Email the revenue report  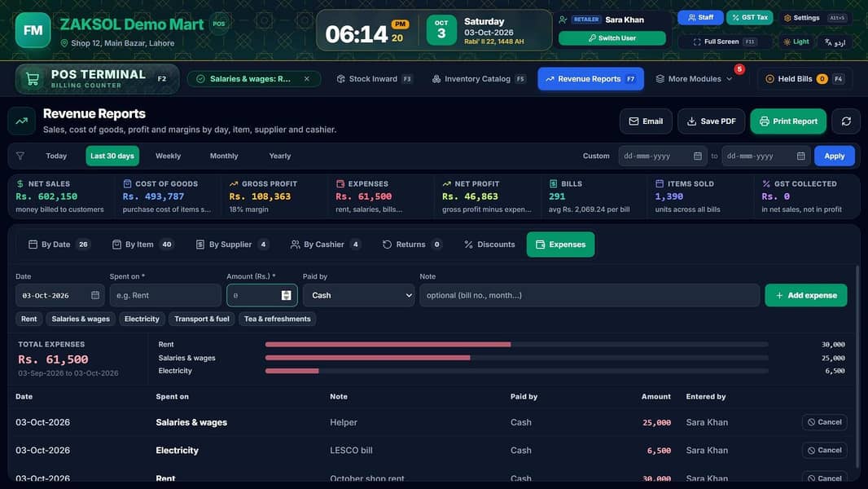646,121
